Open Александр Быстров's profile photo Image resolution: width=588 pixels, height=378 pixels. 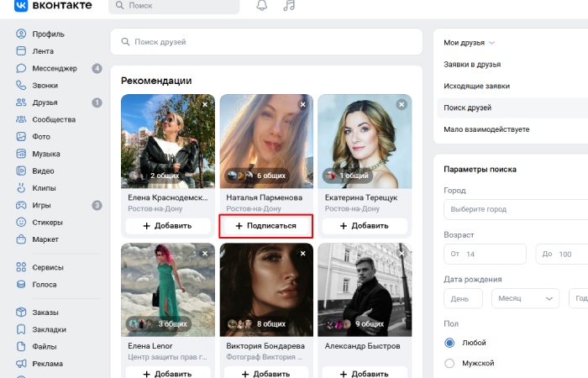pos(364,290)
